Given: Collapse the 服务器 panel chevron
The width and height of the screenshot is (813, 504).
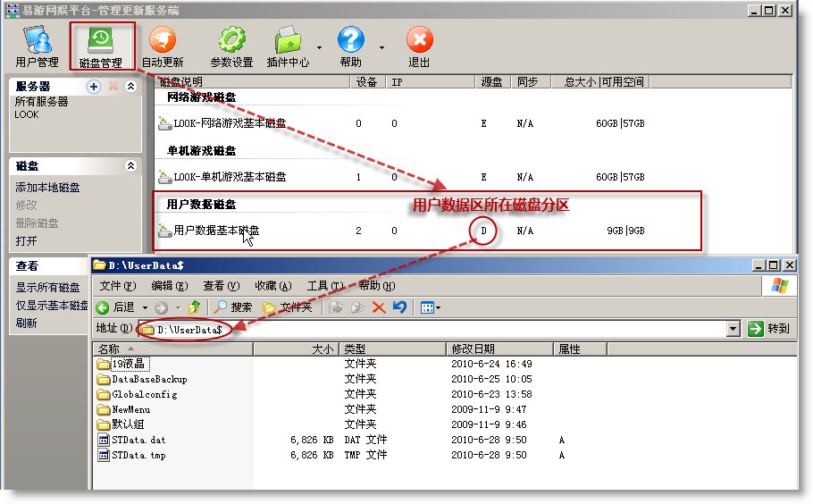Looking at the screenshot, I should pyautogui.click(x=130, y=87).
